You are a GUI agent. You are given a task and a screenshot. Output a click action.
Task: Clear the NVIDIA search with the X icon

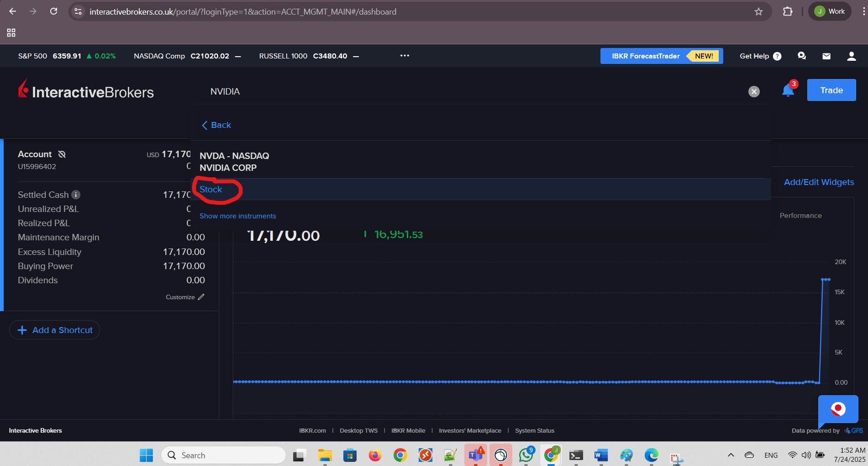[754, 92]
